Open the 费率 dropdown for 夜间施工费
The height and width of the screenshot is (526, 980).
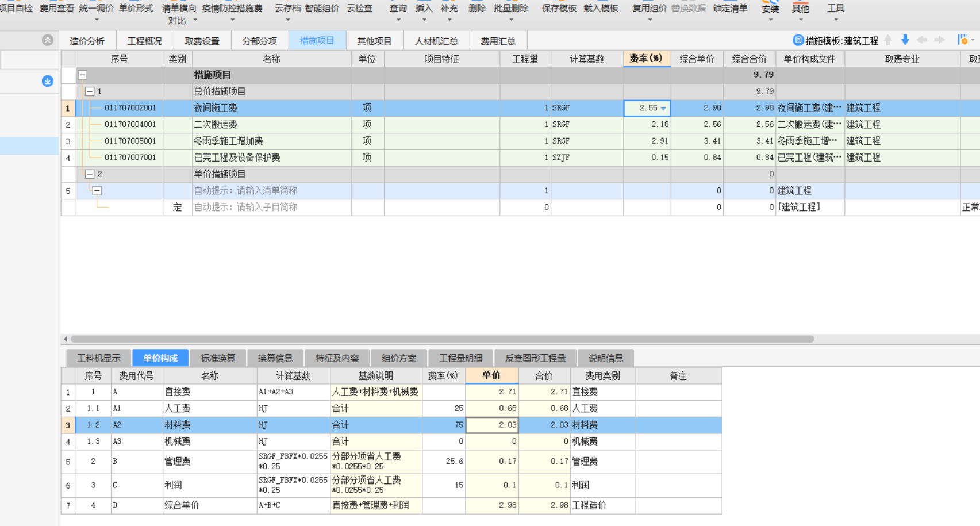[663, 108]
